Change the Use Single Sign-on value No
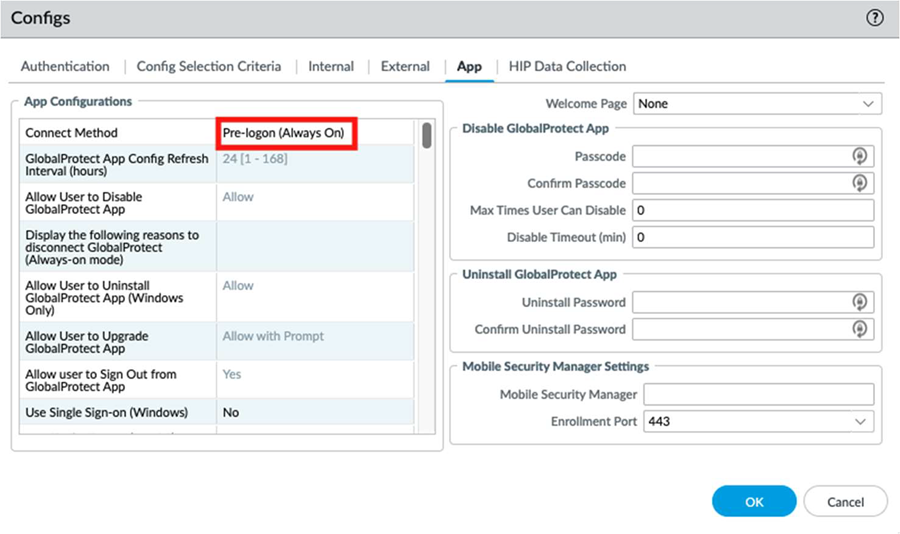900x534 pixels. pyautogui.click(x=315, y=412)
